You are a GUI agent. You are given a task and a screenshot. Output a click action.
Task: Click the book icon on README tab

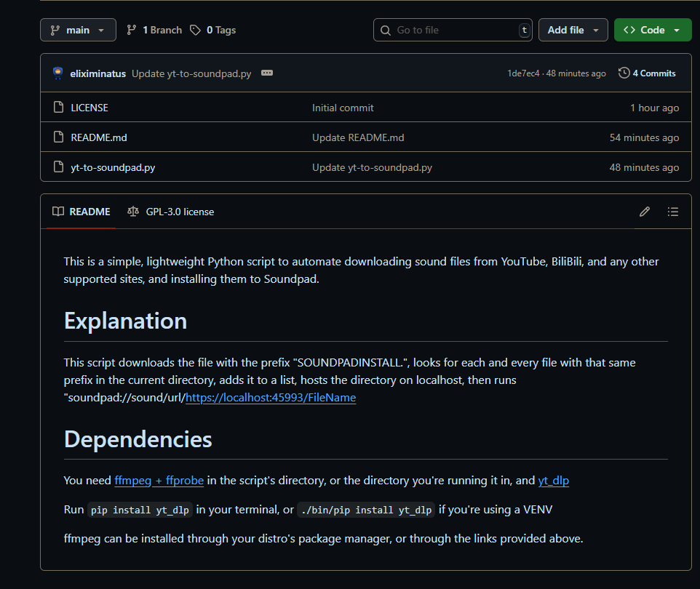(x=58, y=211)
